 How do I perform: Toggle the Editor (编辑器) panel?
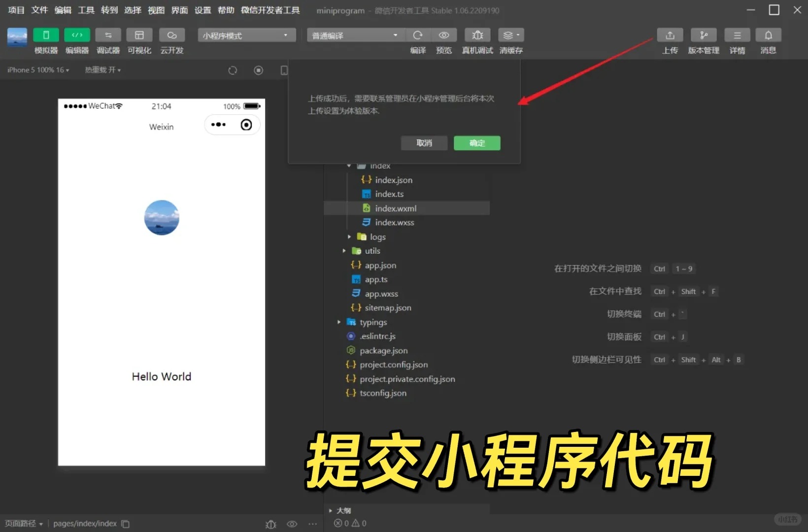pyautogui.click(x=77, y=35)
